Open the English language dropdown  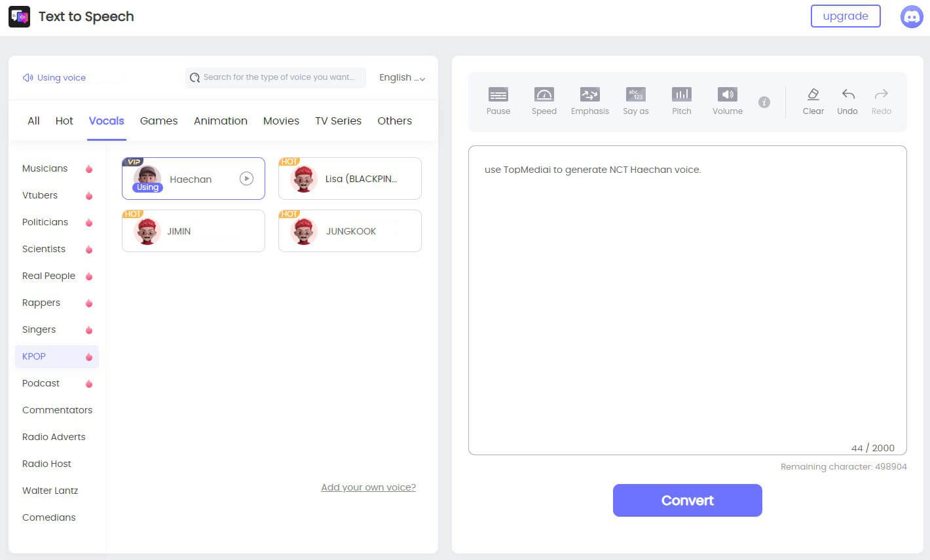[x=402, y=77]
